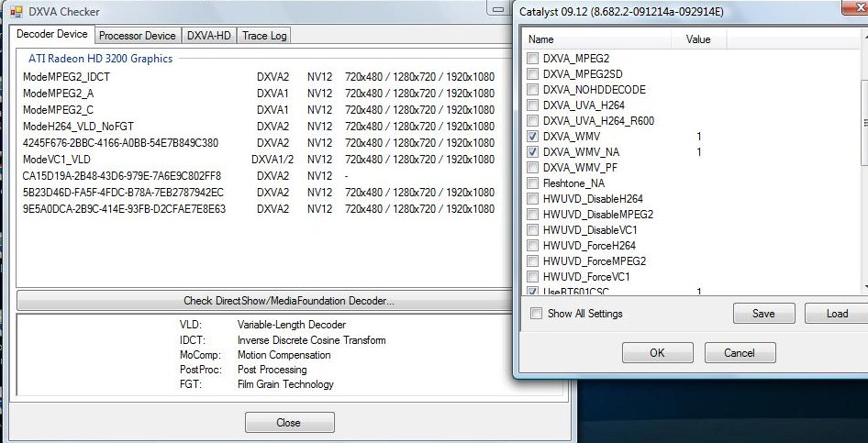This screenshot has height=443, width=868.
Task: Select the ModeMPEG2_A decoder row
Action: [x=259, y=94]
